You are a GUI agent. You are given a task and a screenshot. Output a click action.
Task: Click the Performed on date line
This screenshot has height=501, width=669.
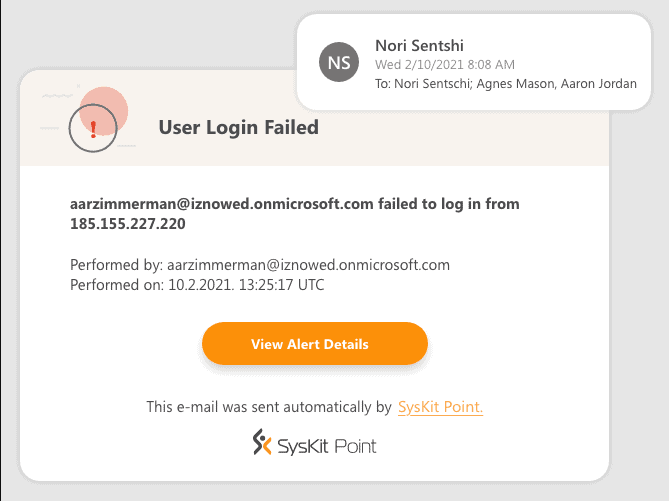(197, 285)
